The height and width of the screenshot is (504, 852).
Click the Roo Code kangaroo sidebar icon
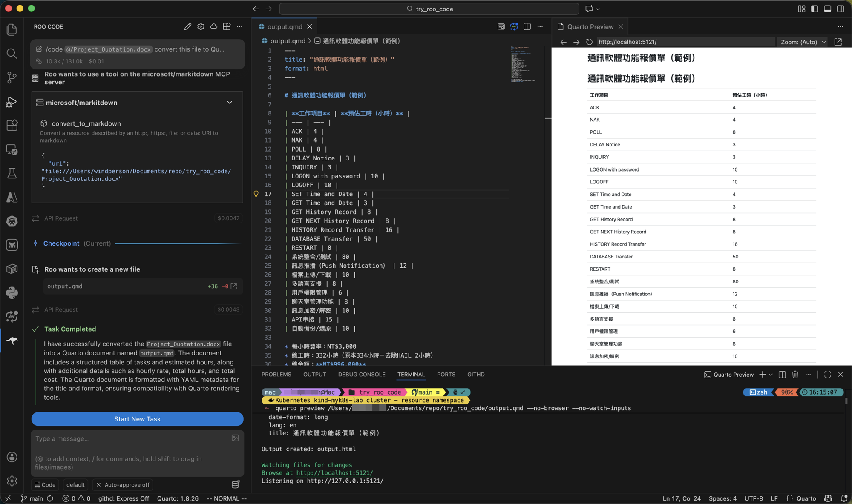(12, 341)
